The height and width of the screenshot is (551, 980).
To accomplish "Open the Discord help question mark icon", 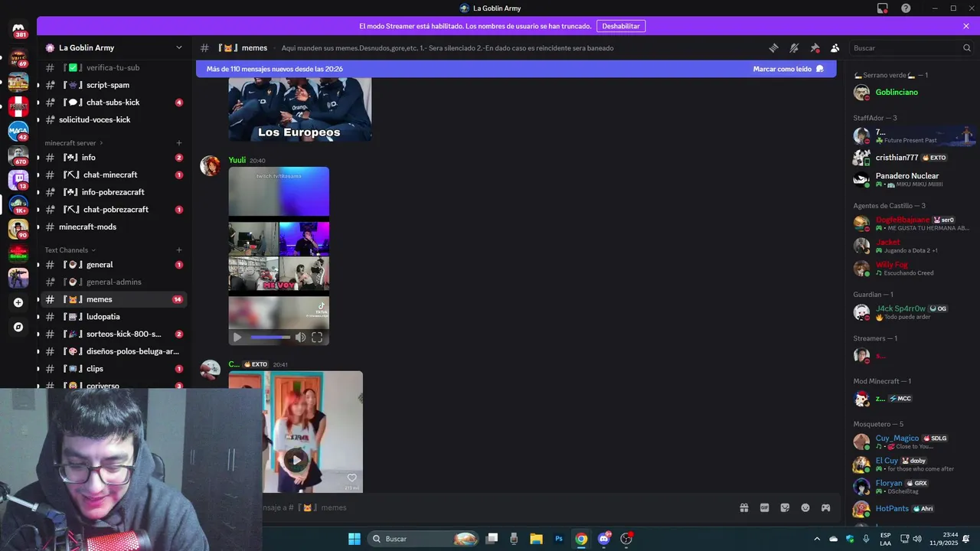I will pos(906,8).
